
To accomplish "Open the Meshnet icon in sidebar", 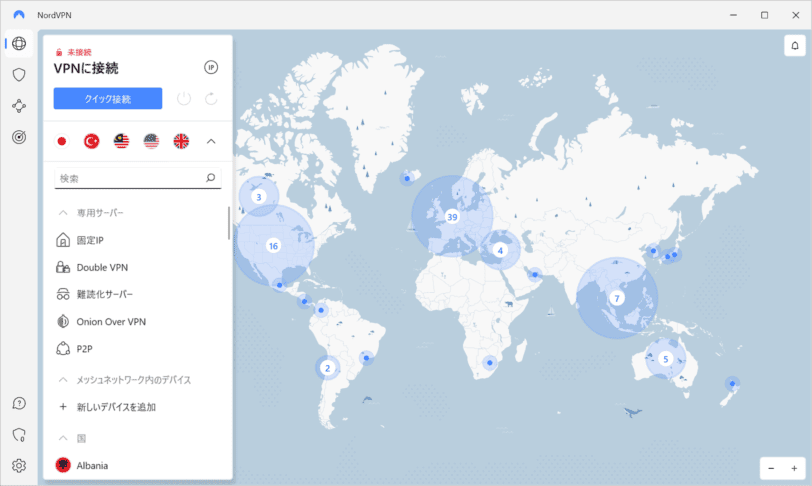I will point(19,106).
